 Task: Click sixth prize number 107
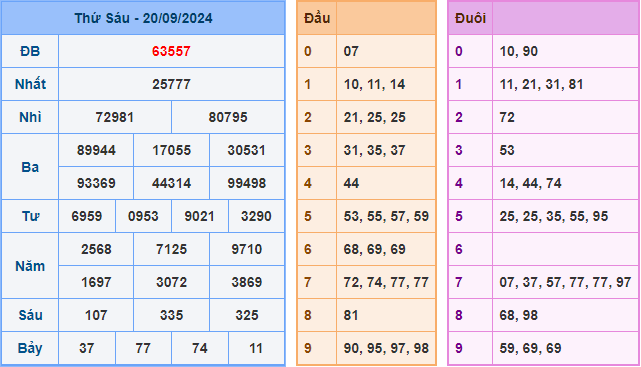point(96,315)
